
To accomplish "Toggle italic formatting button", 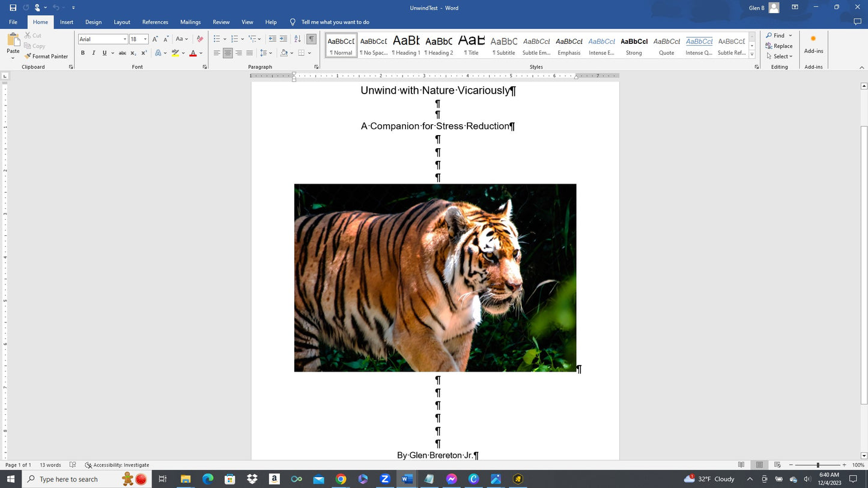I will click(93, 53).
